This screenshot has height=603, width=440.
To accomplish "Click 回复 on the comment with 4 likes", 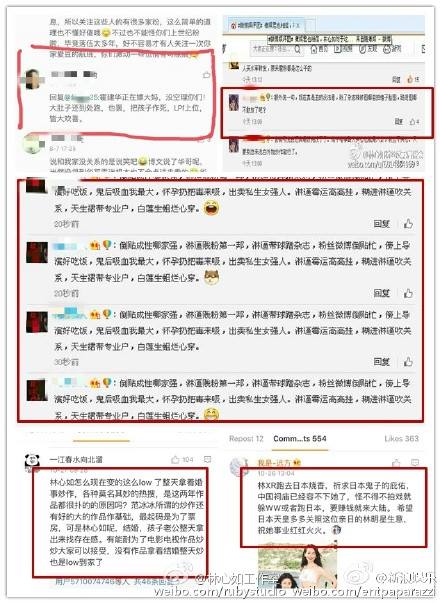I will 398,122.
